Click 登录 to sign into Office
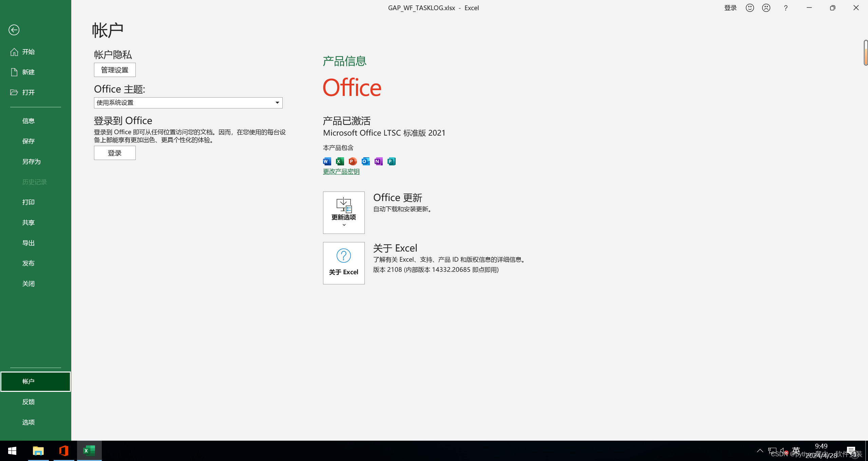 [x=114, y=153]
